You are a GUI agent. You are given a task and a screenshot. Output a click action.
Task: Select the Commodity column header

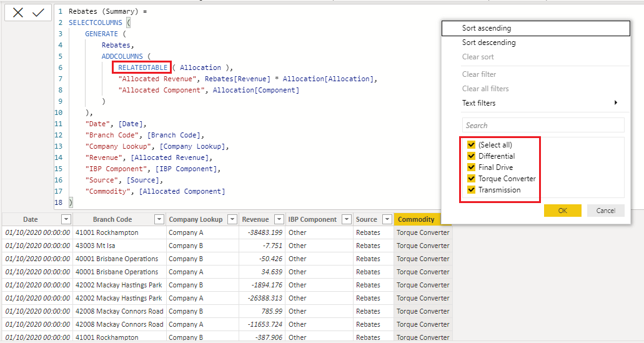[x=416, y=219]
